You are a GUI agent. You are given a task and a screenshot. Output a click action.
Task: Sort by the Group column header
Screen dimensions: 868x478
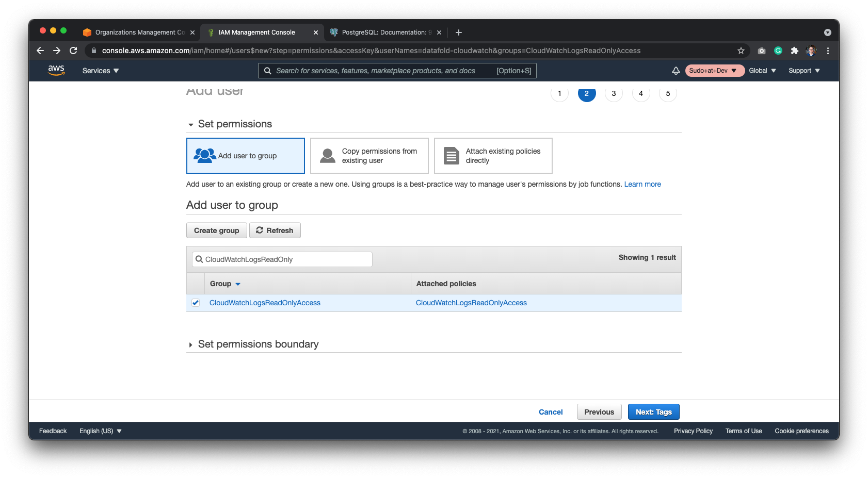click(x=225, y=284)
